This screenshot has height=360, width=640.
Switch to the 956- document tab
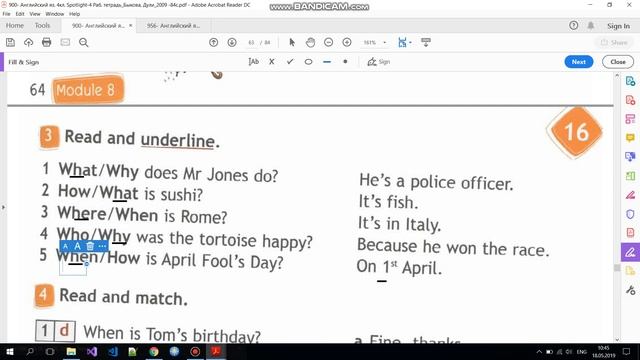[173, 26]
